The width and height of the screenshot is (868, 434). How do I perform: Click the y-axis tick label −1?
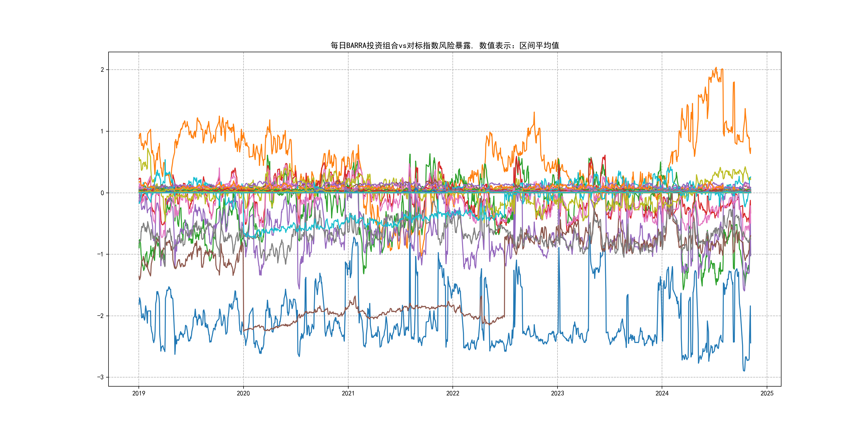(x=101, y=255)
